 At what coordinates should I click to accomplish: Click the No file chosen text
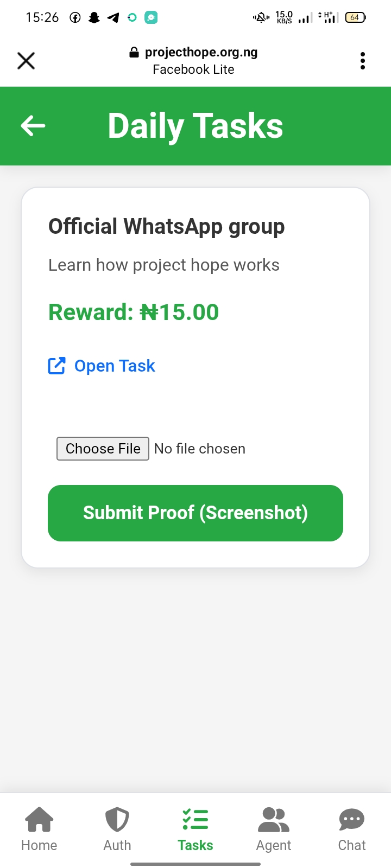click(200, 449)
